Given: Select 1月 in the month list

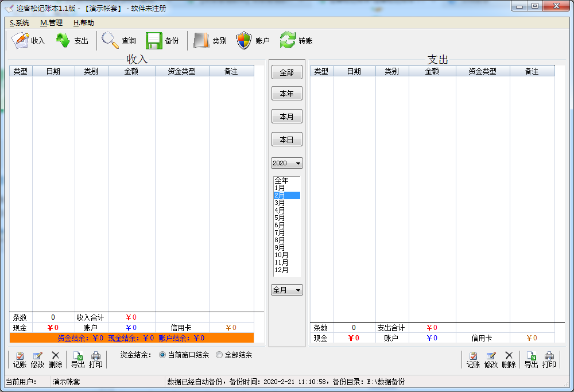Looking at the screenshot, I should click(287, 188).
